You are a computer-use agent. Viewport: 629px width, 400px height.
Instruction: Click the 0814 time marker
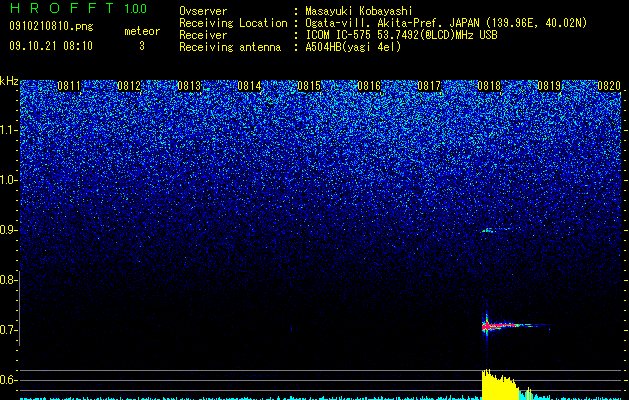(x=249, y=86)
